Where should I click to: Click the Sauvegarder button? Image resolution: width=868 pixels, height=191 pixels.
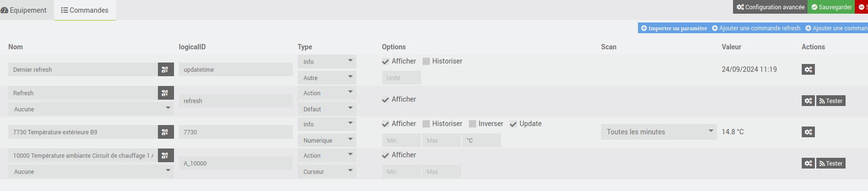(x=831, y=7)
